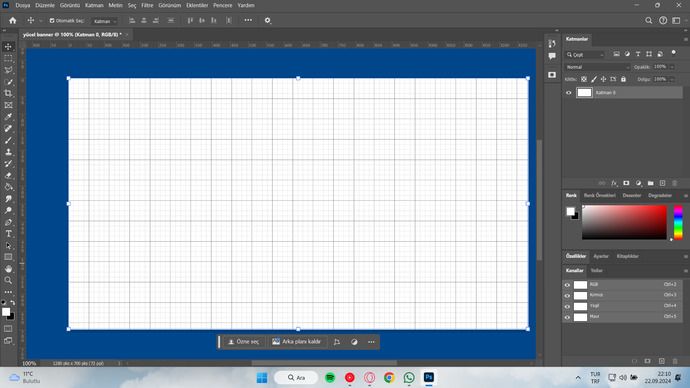Select the Path Selection tool
690x388 pixels.
(x=8, y=245)
